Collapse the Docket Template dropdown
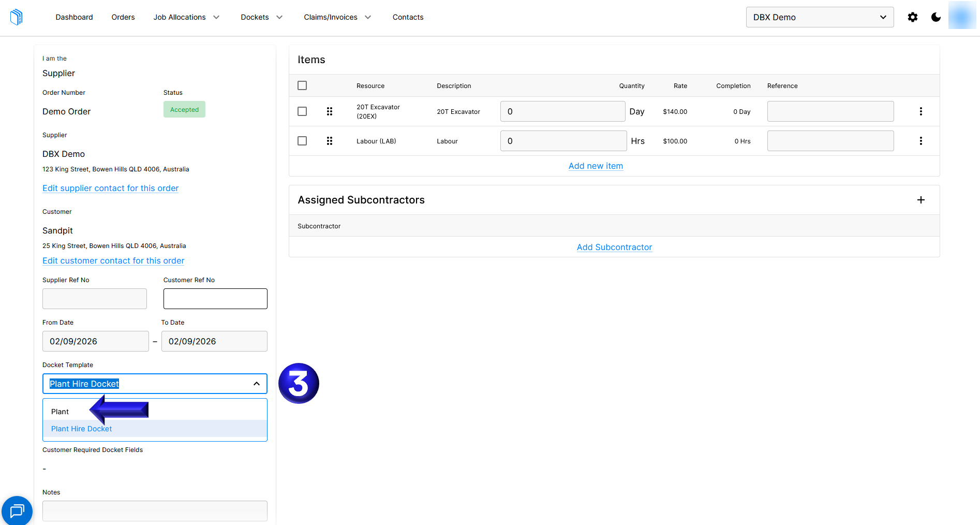The height and width of the screenshot is (525, 980). pos(257,384)
